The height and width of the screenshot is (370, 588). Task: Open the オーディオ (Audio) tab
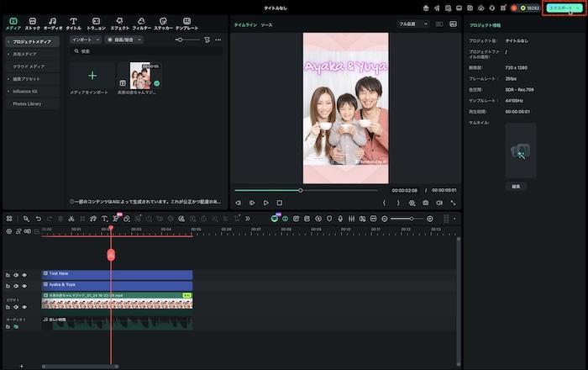(x=53, y=24)
